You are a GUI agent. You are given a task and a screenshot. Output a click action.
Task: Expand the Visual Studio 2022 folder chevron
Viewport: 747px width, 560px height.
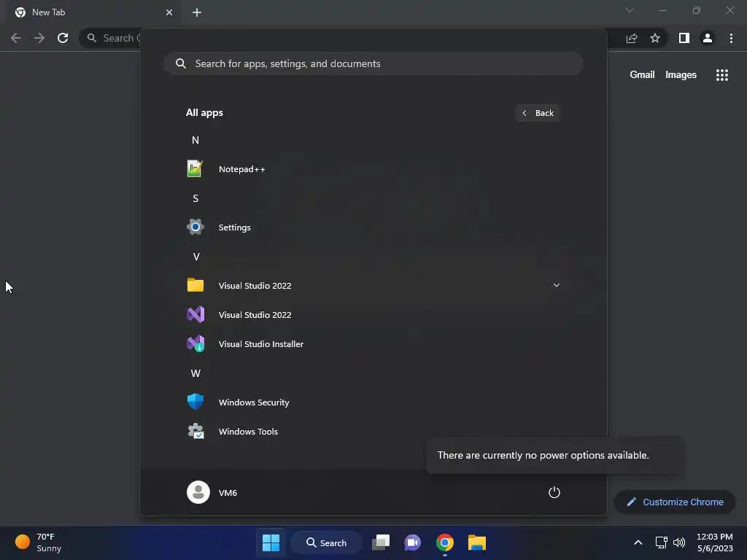click(556, 285)
